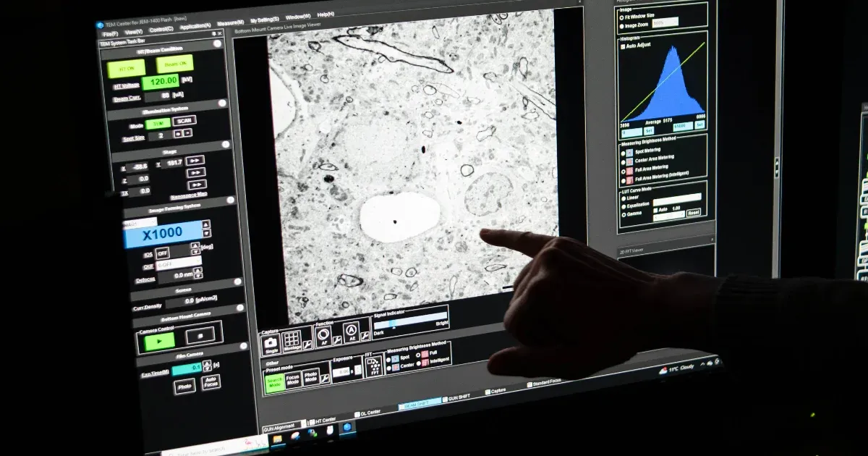
Task: Open the View(V) menu
Action: (133, 32)
